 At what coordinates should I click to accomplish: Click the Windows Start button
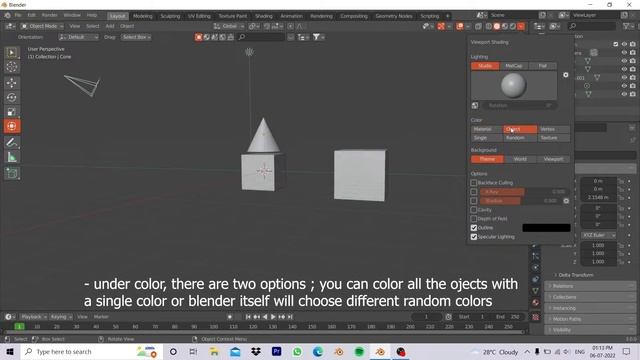(10, 351)
